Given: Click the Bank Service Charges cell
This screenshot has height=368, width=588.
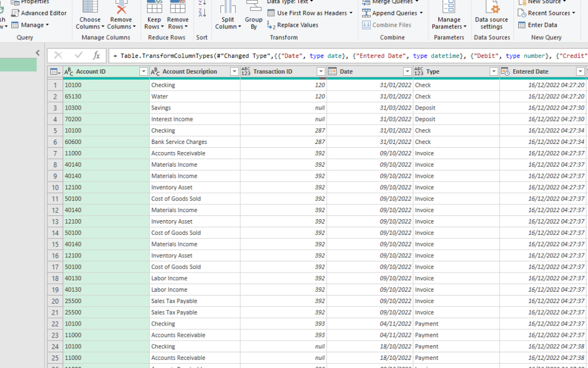Looking at the screenshot, I should (x=195, y=142).
